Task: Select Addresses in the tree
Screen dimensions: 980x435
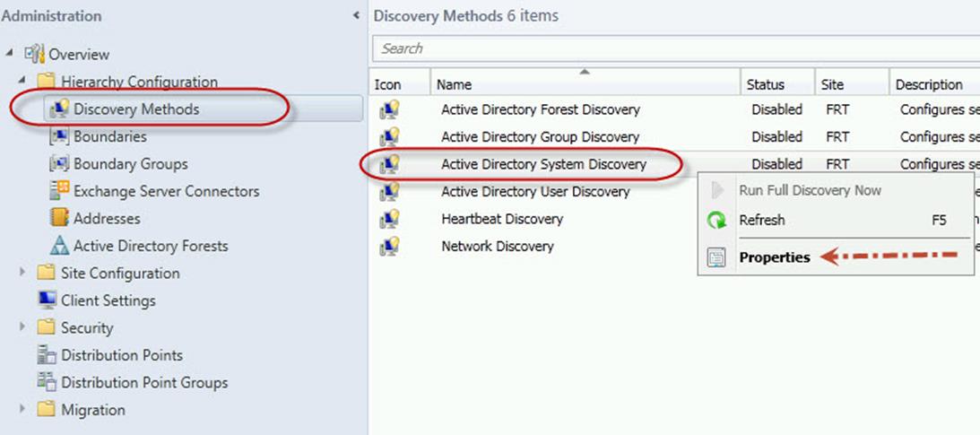Action: point(107,218)
